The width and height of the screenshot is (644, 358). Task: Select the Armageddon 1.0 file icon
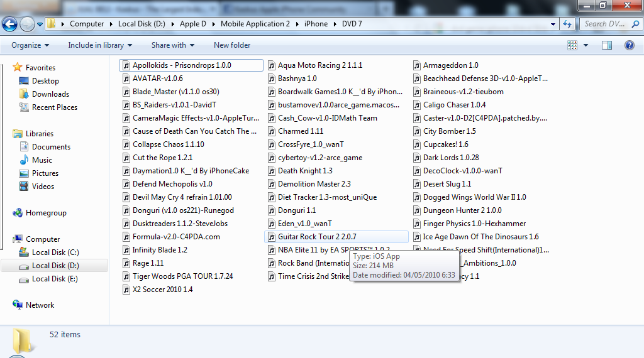pos(418,65)
